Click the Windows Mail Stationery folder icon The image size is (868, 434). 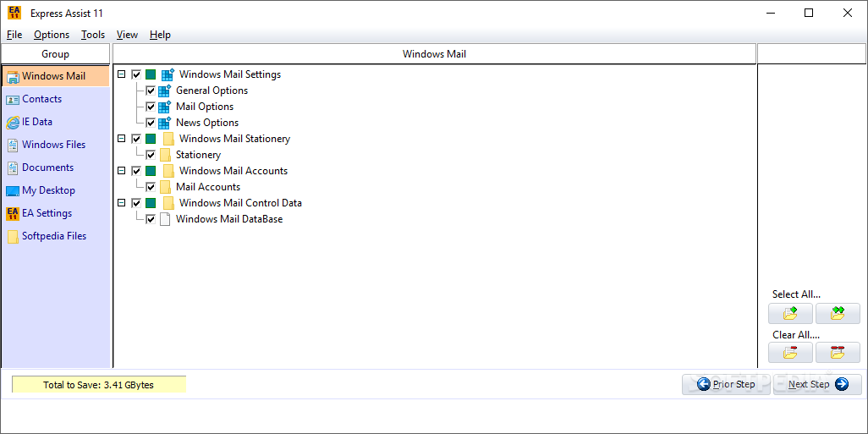[x=168, y=139]
